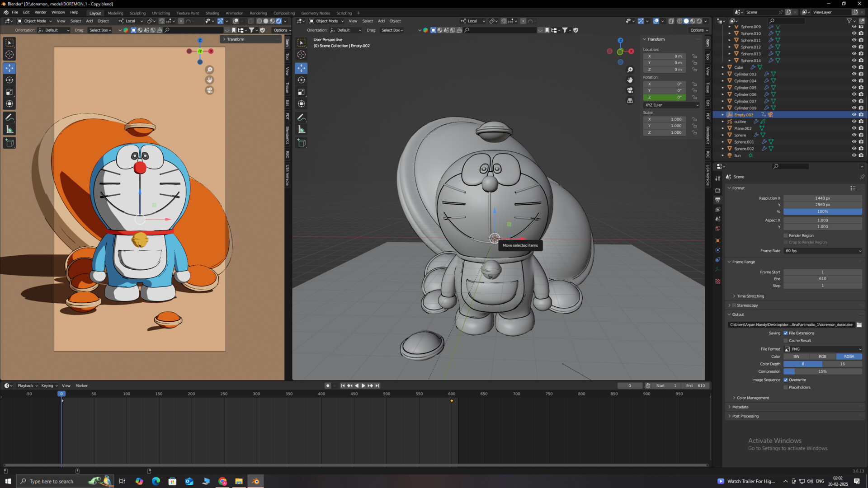Open the XYZ Euler rotation mode dropdown

click(x=671, y=105)
